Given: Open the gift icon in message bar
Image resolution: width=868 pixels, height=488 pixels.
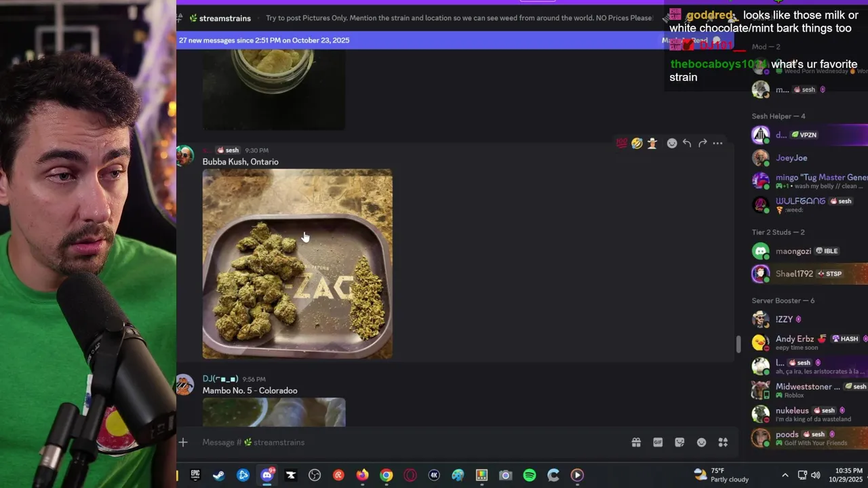Looking at the screenshot, I should (636, 442).
